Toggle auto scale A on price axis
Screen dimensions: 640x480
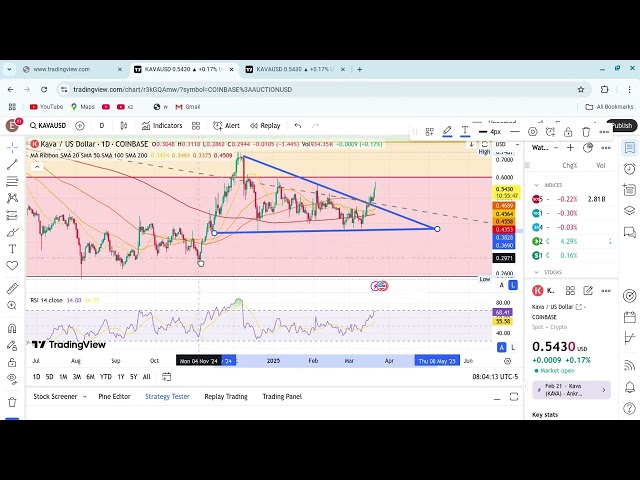[502, 285]
